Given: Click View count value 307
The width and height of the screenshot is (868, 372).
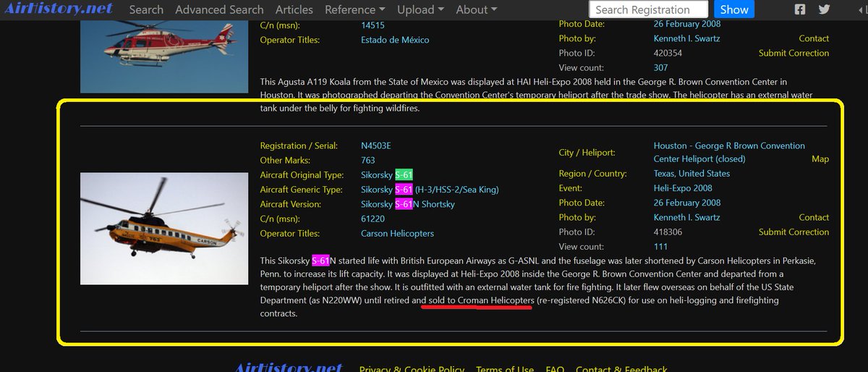Looking at the screenshot, I should coord(661,68).
